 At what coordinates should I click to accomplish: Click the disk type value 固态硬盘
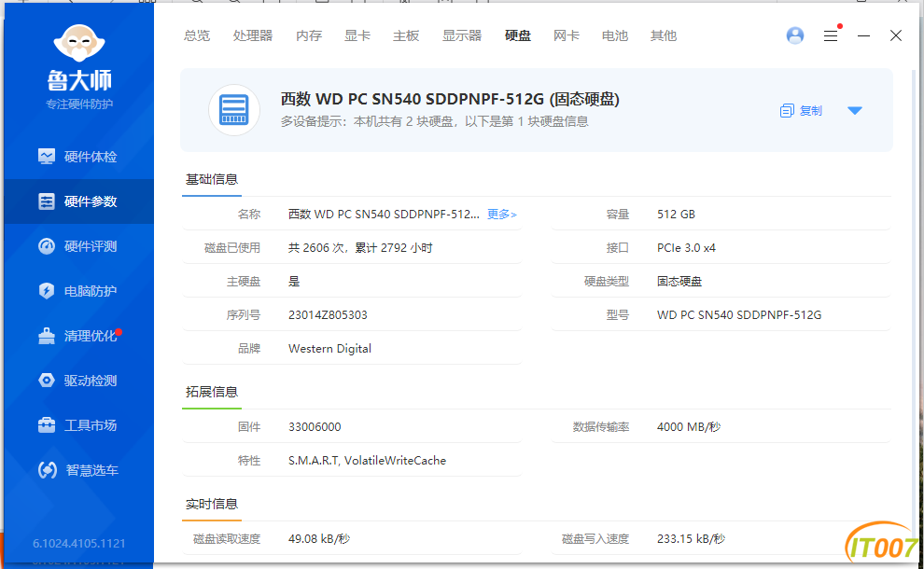pos(679,282)
